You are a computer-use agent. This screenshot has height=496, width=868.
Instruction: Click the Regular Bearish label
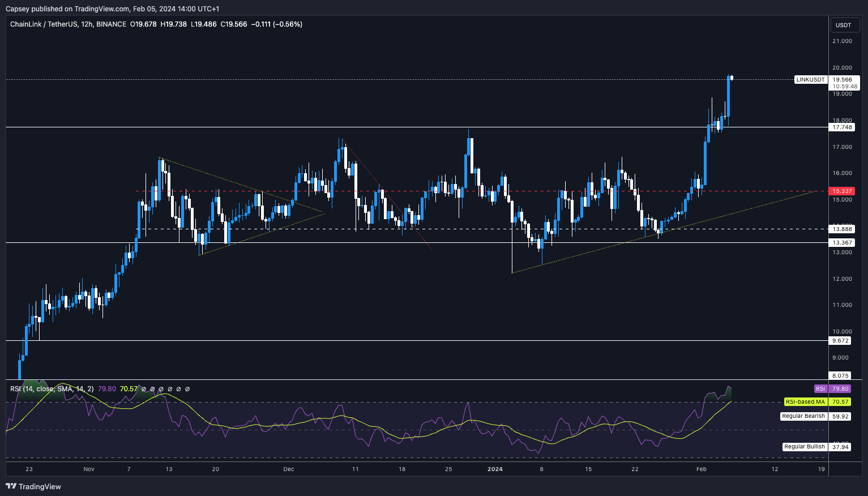click(x=803, y=416)
